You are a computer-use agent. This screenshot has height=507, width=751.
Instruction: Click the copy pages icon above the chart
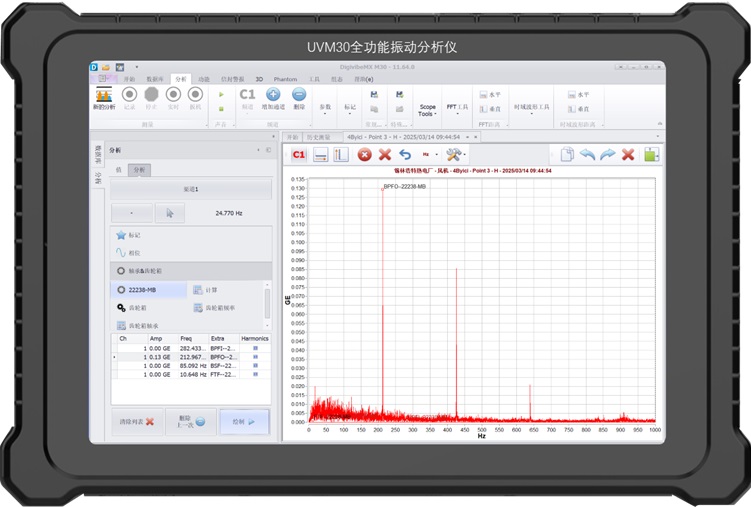pos(567,155)
